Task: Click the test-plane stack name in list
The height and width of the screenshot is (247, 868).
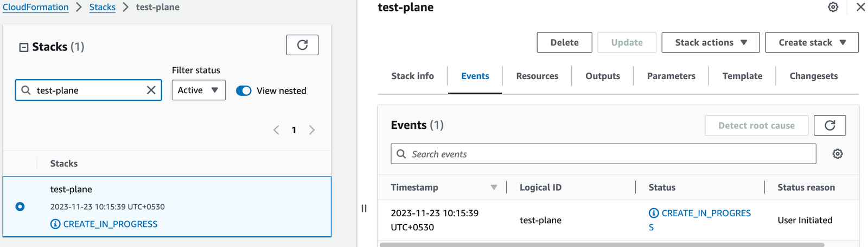Action: click(71, 189)
